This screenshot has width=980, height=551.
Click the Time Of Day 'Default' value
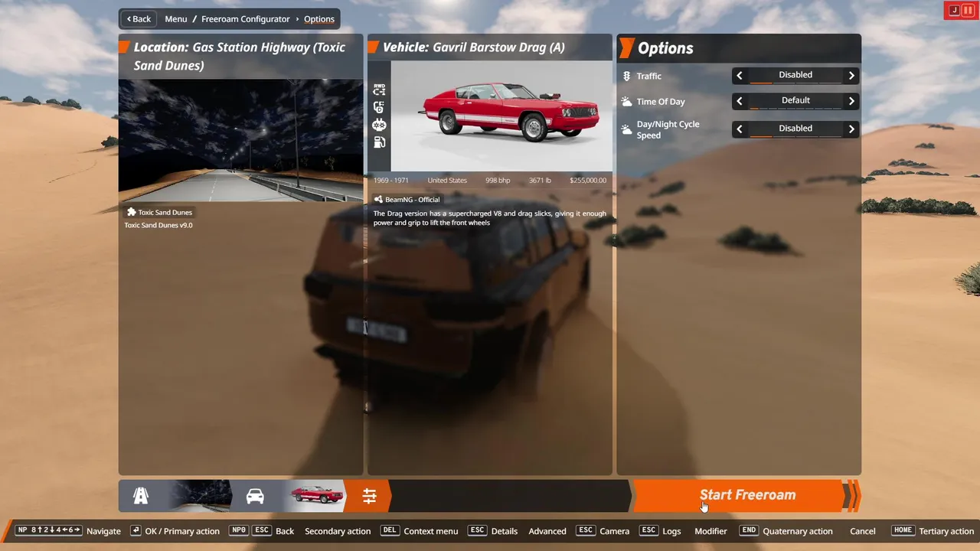795,100
